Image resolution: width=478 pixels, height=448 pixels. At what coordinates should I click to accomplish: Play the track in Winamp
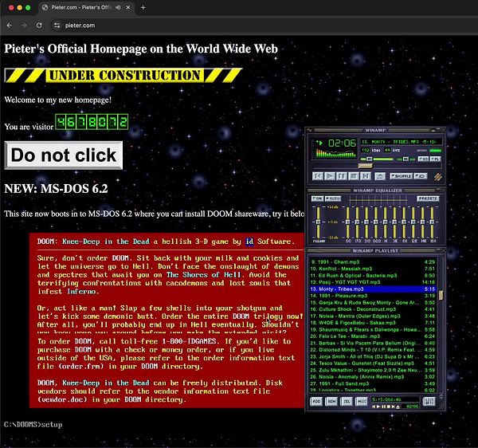[330, 176]
